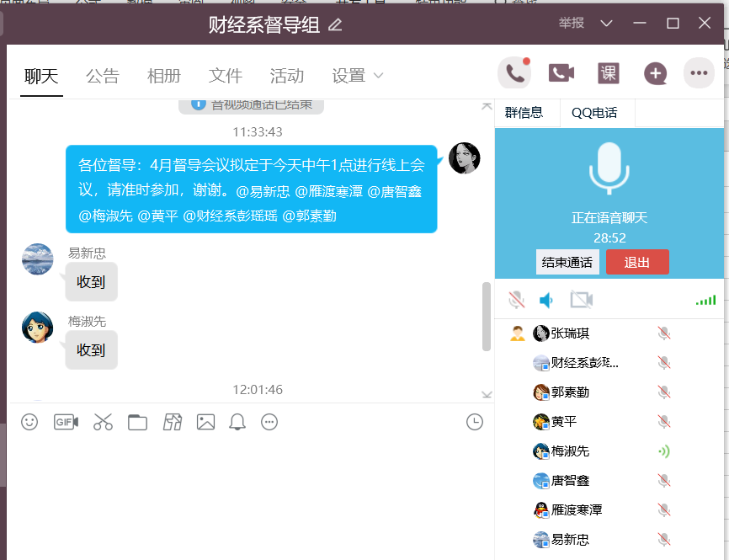Click the 结束通话 button
This screenshot has height=560, width=729.
[x=567, y=262]
